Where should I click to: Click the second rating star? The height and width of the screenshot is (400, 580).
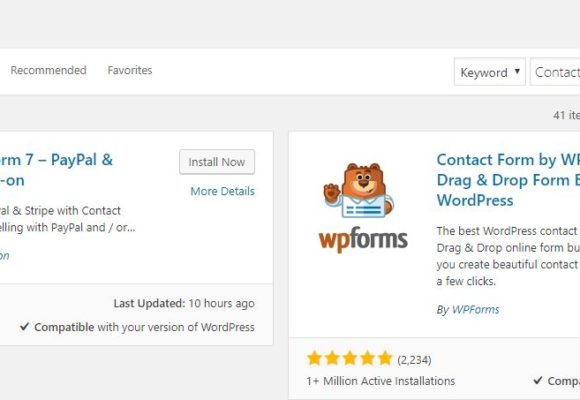point(332,359)
